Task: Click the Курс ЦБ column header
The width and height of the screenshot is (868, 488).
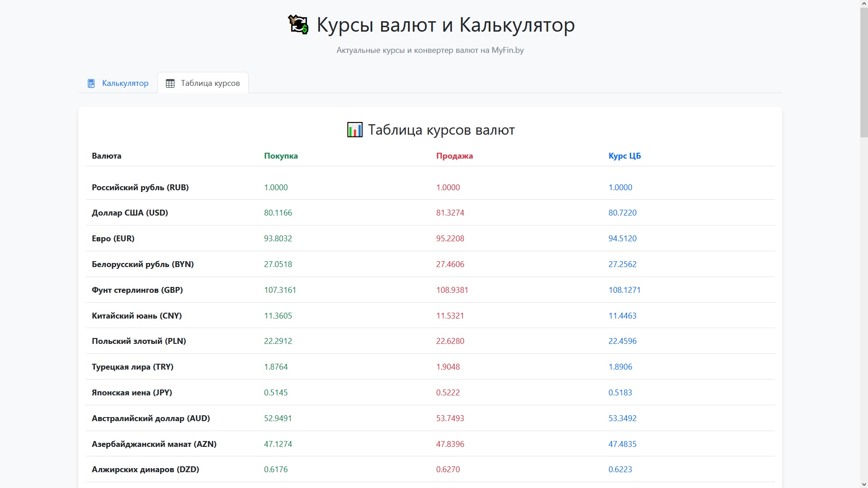Action: click(x=624, y=156)
